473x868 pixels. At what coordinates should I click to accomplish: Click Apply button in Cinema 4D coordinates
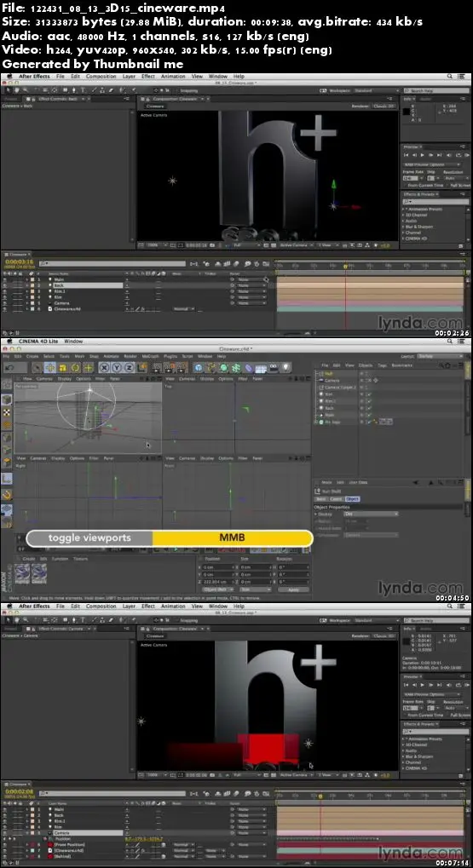[x=293, y=589]
